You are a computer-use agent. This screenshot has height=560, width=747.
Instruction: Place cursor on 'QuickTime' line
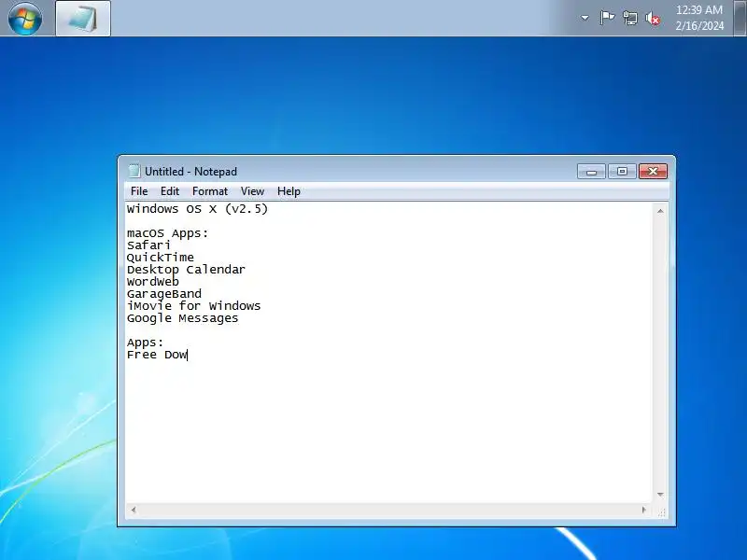[161, 258]
